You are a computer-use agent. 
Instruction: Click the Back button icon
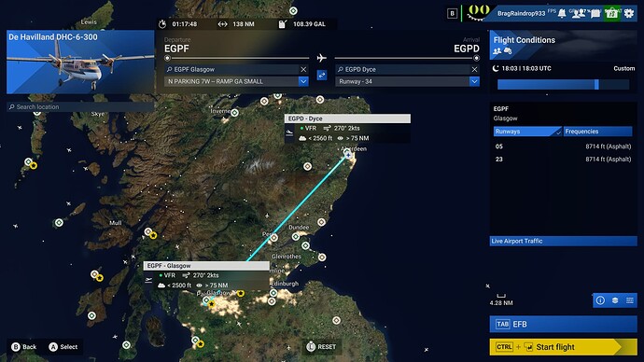(16, 347)
